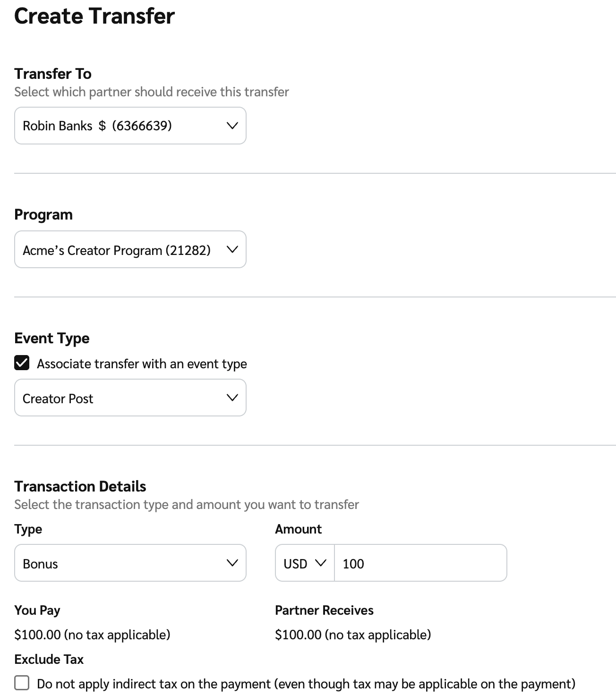Image resolution: width=616 pixels, height=695 pixels.
Task: Click the "Do not apply indirect tax" label text
Action: click(306, 684)
